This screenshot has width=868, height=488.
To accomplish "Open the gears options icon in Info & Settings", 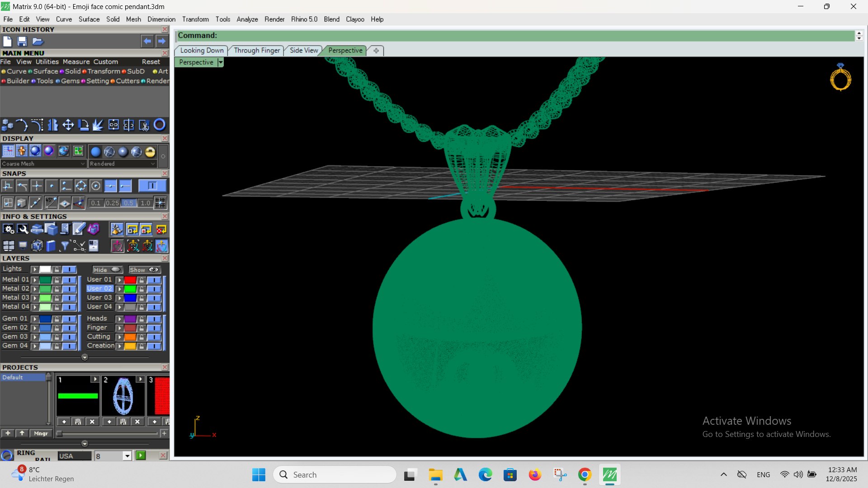I will coord(9,230).
